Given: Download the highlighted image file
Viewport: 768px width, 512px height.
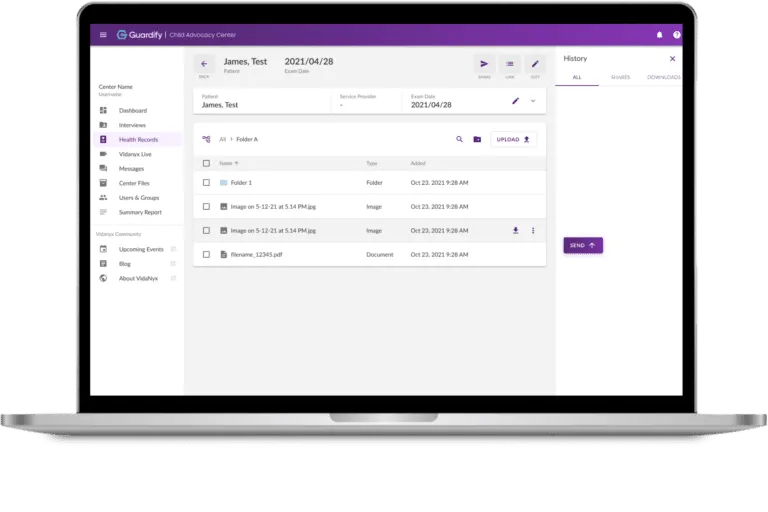Looking at the screenshot, I should (516, 230).
